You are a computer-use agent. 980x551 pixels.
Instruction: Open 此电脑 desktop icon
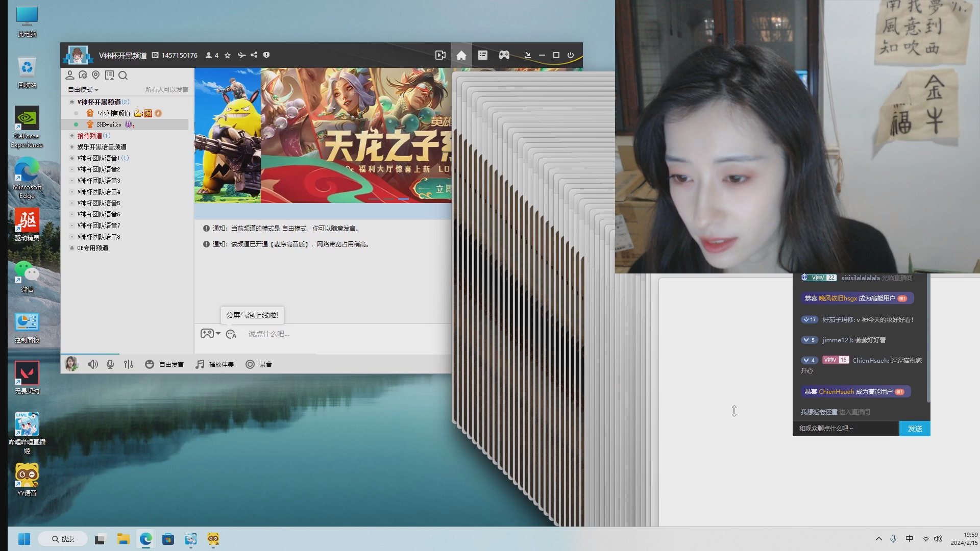27,22
